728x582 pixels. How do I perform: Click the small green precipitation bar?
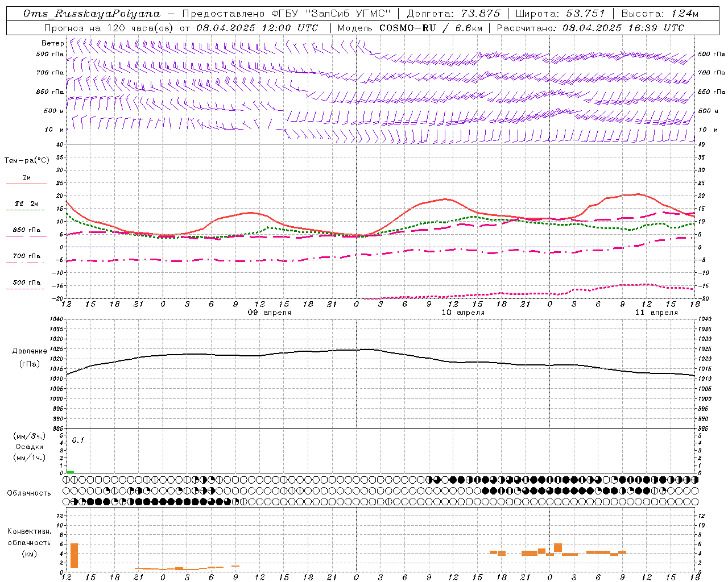tap(70, 472)
